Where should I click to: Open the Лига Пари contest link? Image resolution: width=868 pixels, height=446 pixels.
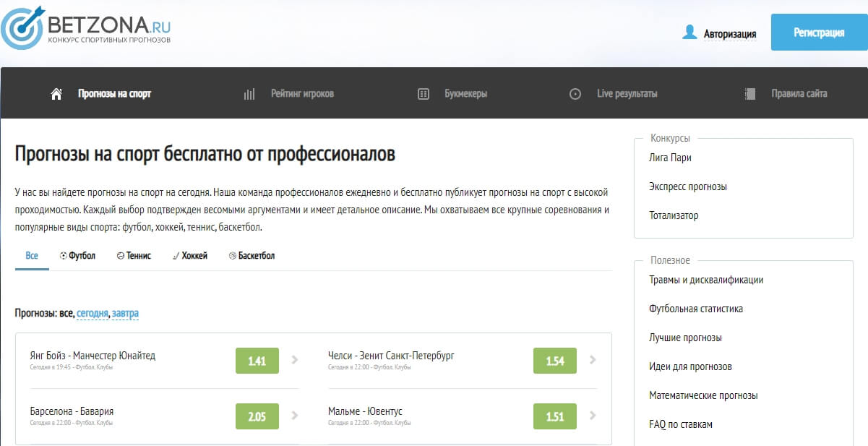pos(671,158)
